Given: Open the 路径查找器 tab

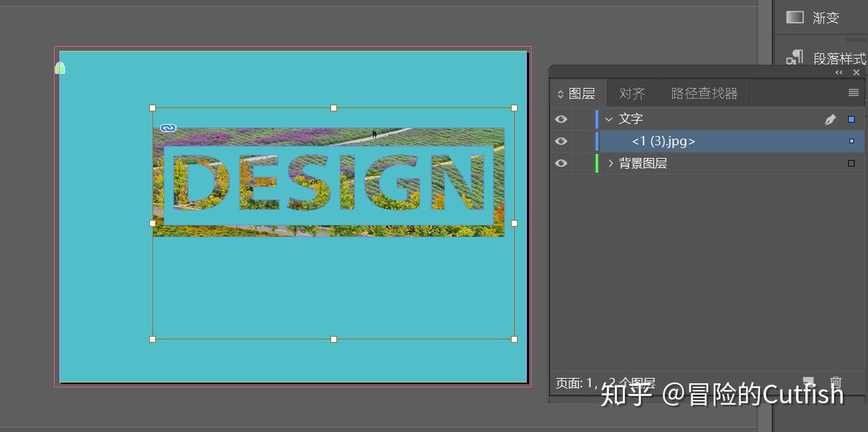Looking at the screenshot, I should click(x=702, y=93).
